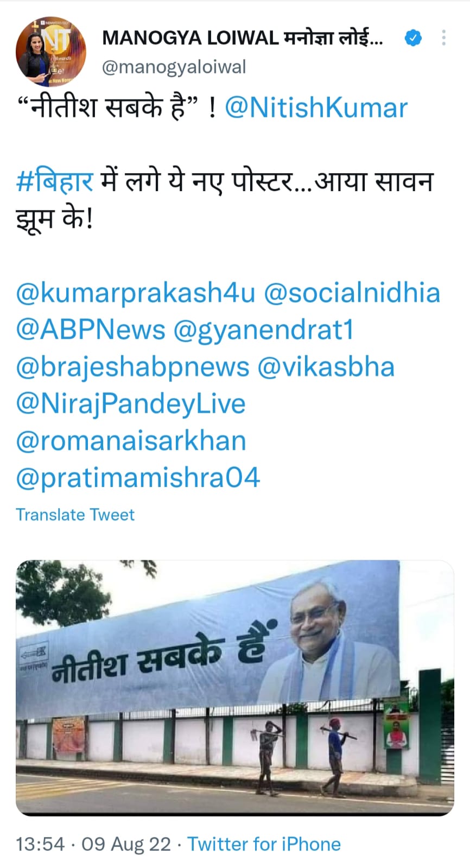Screen dimensions: 470x868
Task: Open the @gyanendrat1 mention
Action: tap(263, 331)
